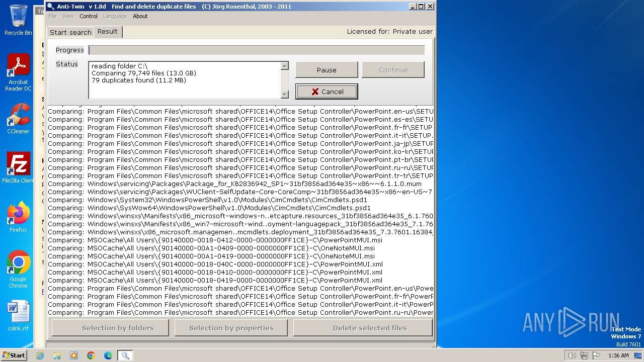Open the Edge taskbar icon
Screen dimensions: 644x362
click(x=108, y=355)
